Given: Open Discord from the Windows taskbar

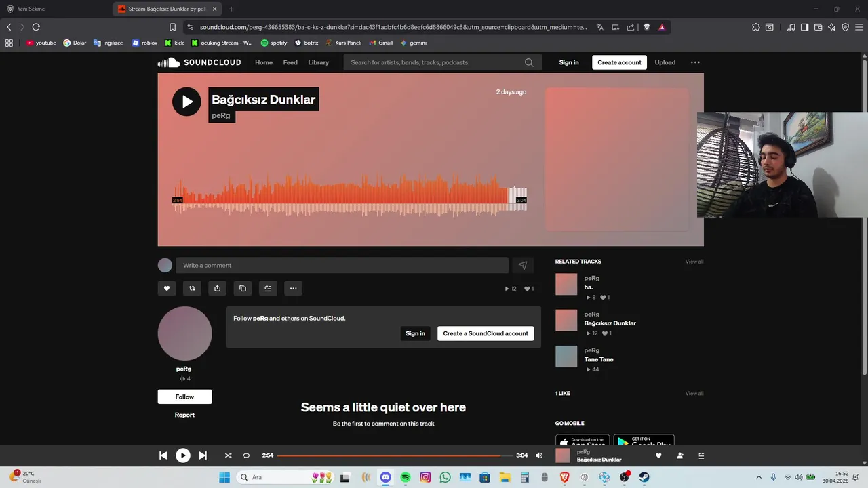Looking at the screenshot, I should (386, 477).
